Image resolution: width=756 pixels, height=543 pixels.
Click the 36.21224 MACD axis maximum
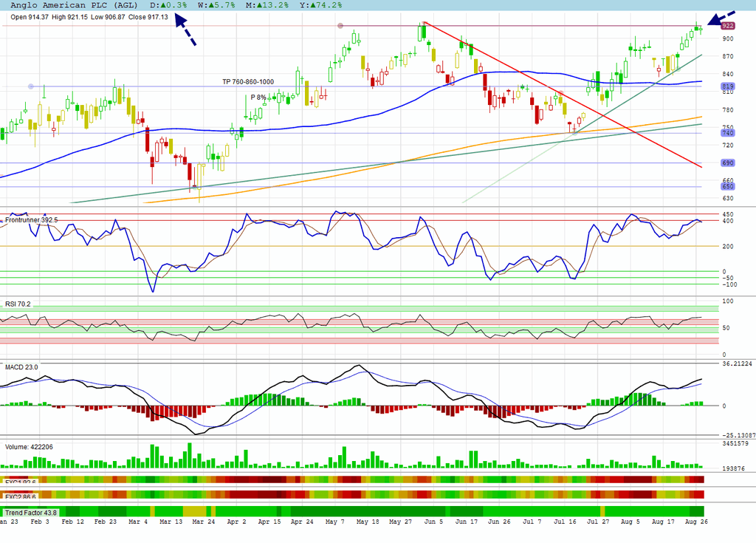[x=738, y=364]
